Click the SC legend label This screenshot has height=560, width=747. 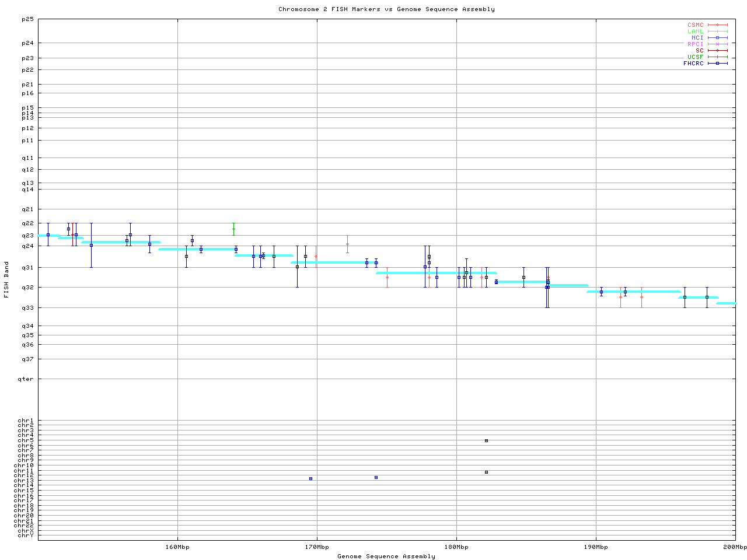699,51
